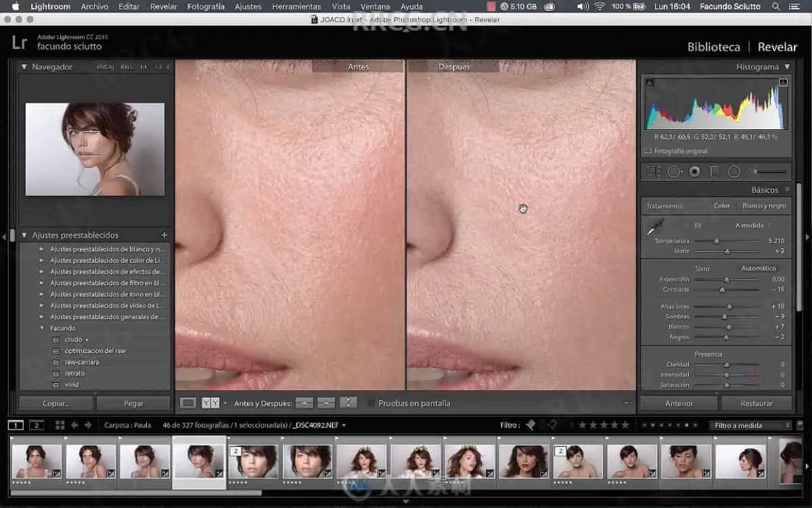The image size is (812, 508).
Task: Pick the radial filter tool
Action: click(734, 172)
